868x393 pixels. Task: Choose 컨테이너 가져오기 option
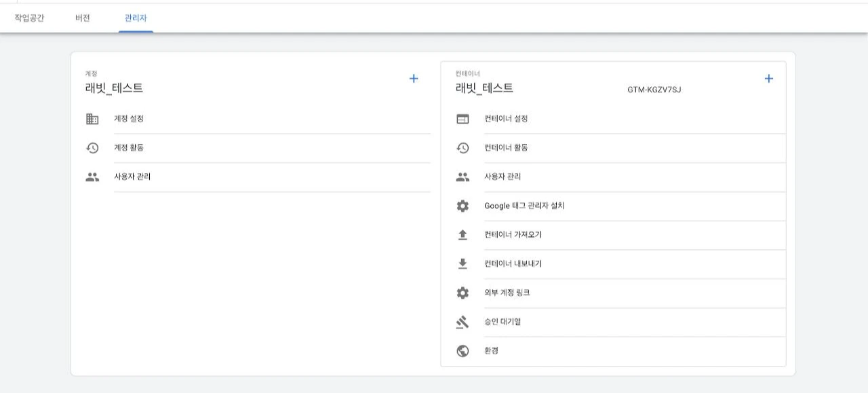tap(513, 235)
